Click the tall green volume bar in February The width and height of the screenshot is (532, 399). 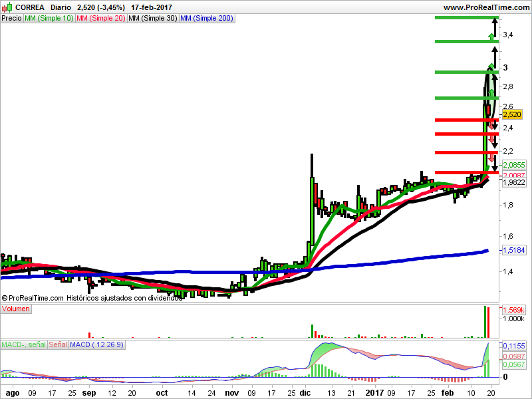(x=485, y=322)
